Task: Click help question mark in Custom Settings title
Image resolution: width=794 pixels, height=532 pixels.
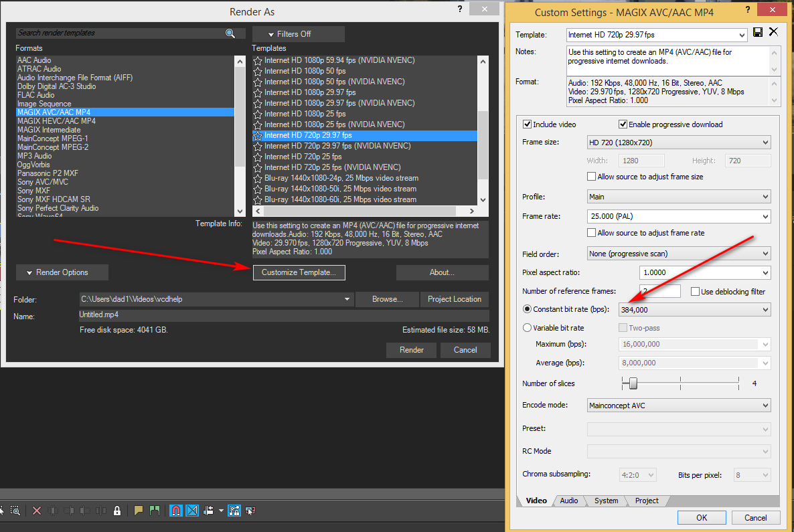Action: [748, 9]
